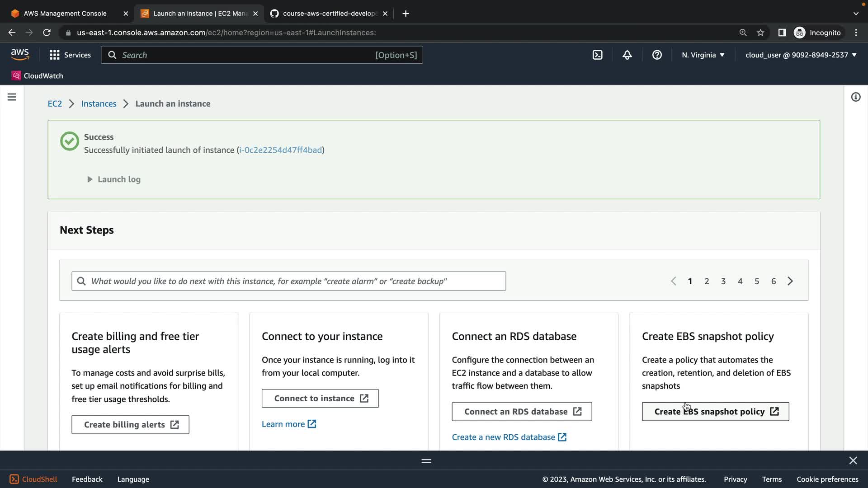Image resolution: width=868 pixels, height=488 pixels.
Task: Open the info panel icon at right
Action: tap(855, 97)
